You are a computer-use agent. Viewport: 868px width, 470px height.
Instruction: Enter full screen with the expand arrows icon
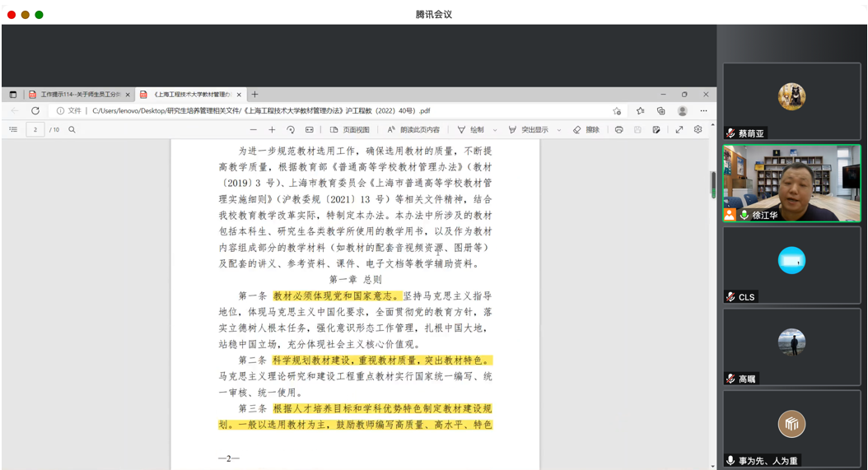point(679,130)
